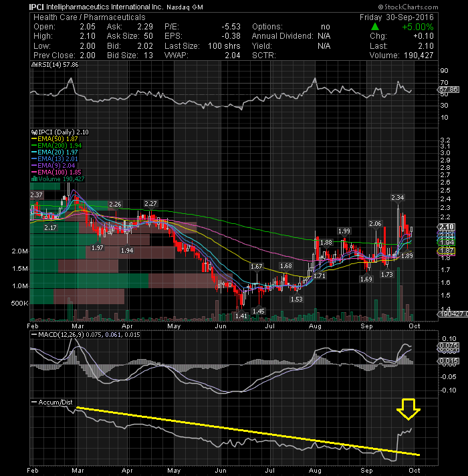This screenshot has width=468, height=476.
Task: Click the +5.00% percent change value
Action: [x=418, y=27]
